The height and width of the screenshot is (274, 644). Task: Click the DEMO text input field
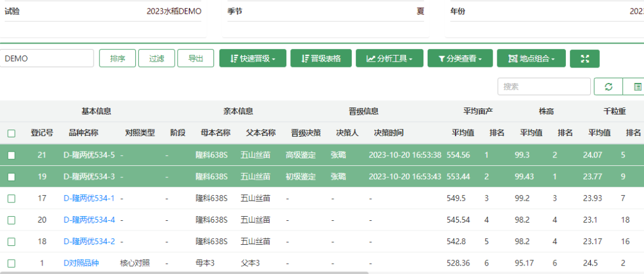(x=47, y=59)
